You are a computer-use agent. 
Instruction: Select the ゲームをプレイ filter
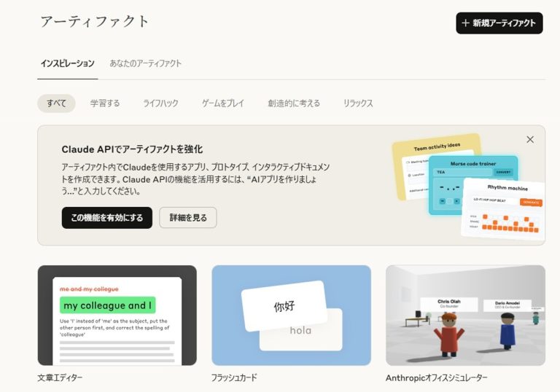point(223,103)
